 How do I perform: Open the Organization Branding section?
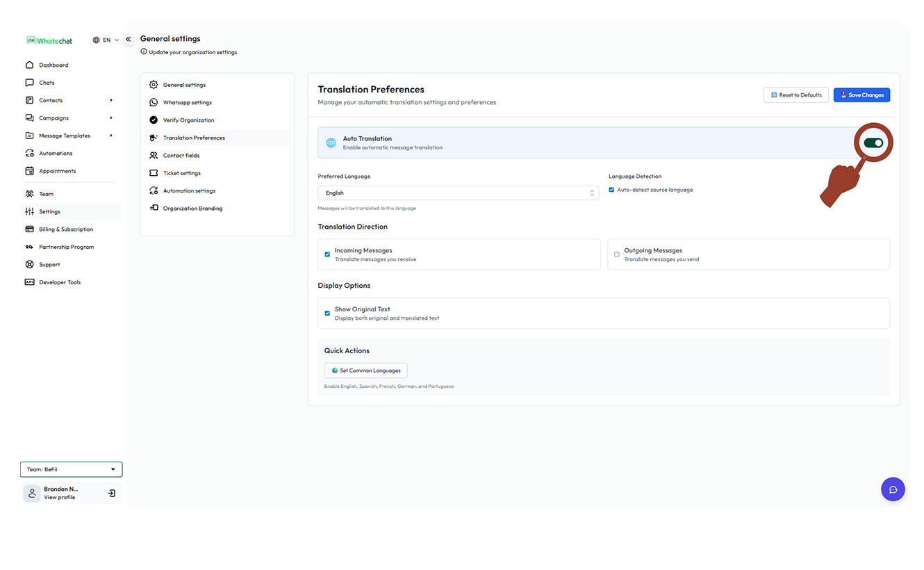192,209
